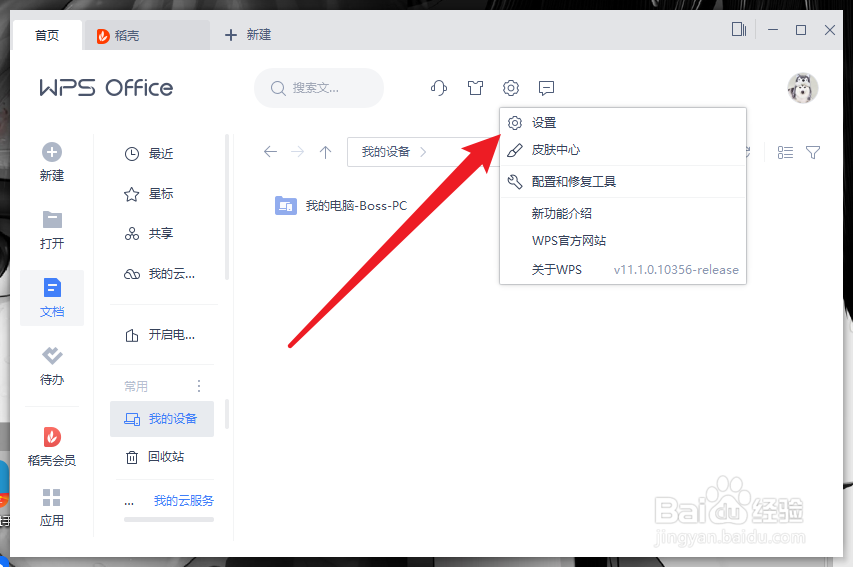Screen dimensions: 853x567
Task: Click the WPS Office logo
Action: [106, 88]
